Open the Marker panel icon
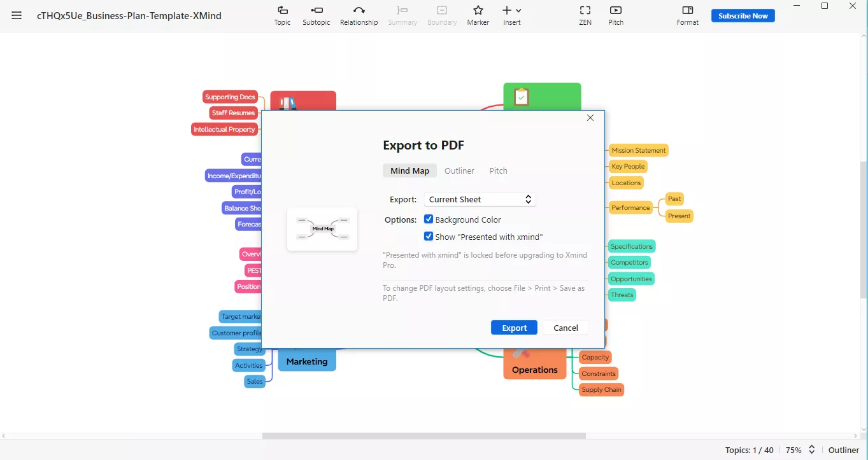868x460 pixels. (x=478, y=14)
